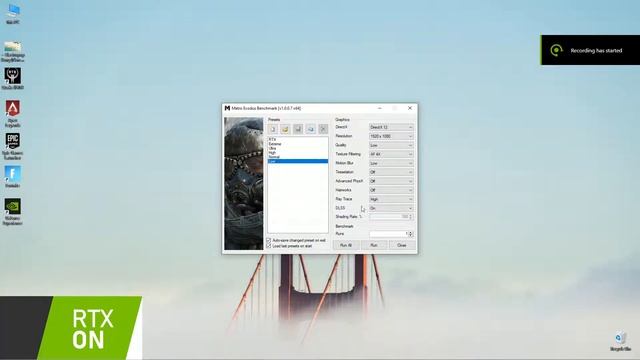Open the Quality dropdown
The height and width of the screenshot is (360, 640).
point(391,145)
